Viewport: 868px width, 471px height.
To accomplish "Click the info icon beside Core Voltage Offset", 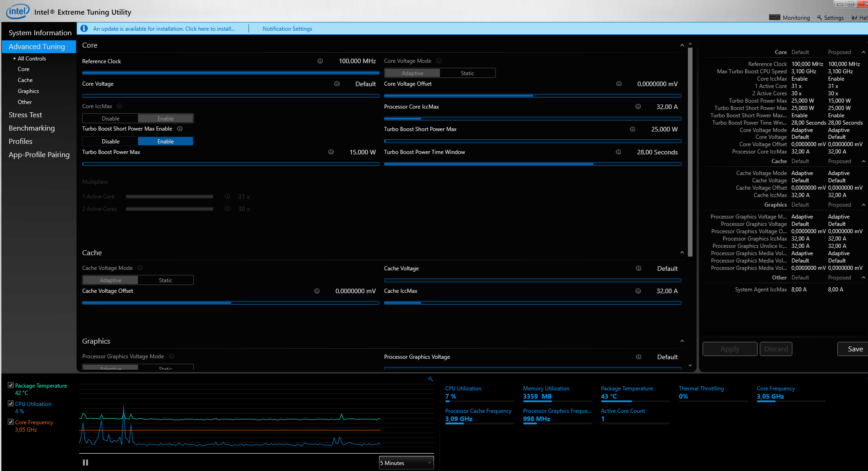I will click(x=619, y=84).
